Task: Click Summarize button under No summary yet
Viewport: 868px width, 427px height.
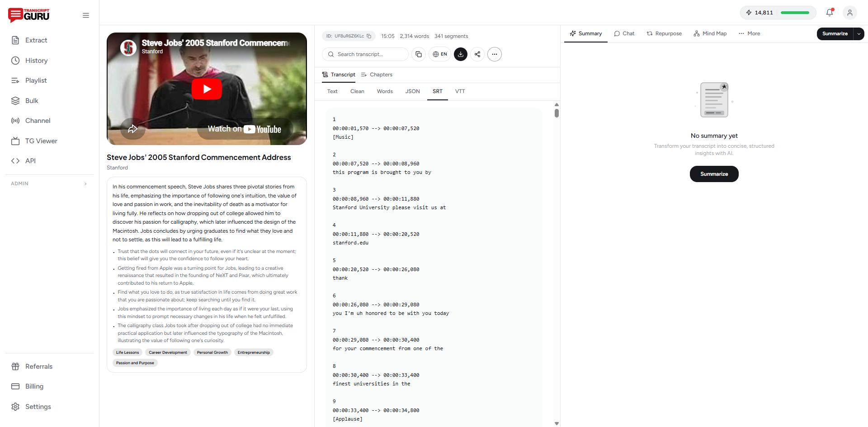Action: [x=714, y=174]
